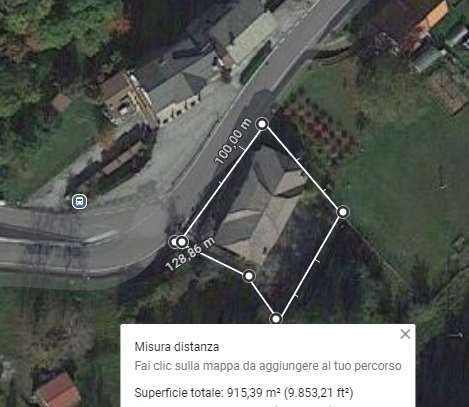The height and width of the screenshot is (407, 469).
Task: Click the Misura distanza title text
Action: (x=177, y=347)
